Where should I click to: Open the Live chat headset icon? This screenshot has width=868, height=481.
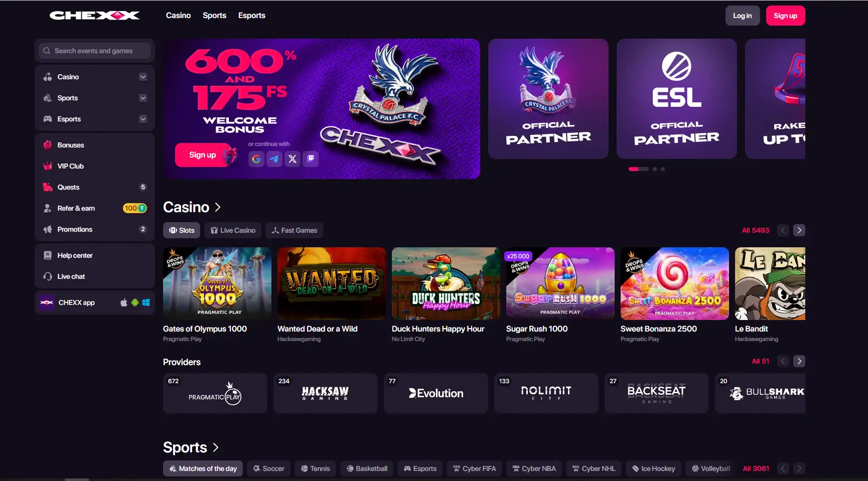(48, 276)
